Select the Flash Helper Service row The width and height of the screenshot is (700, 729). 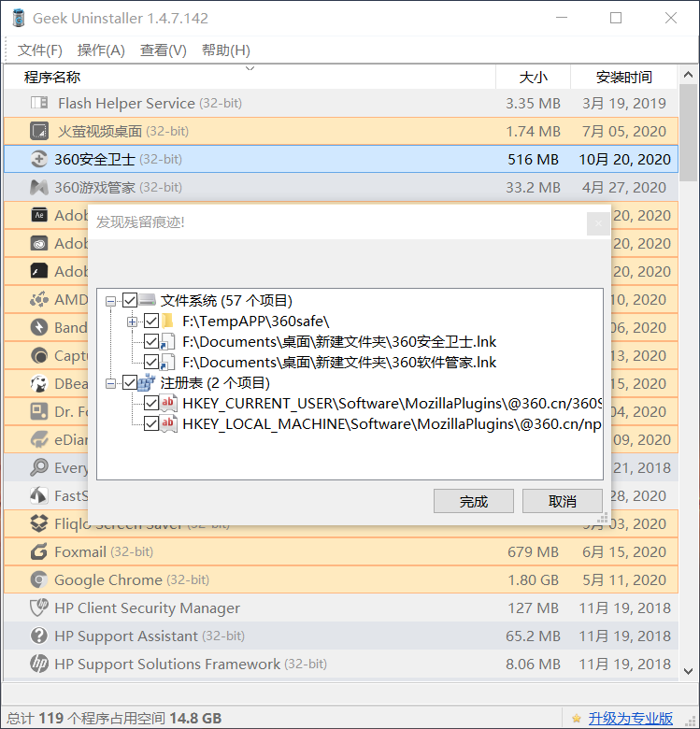pos(341,103)
